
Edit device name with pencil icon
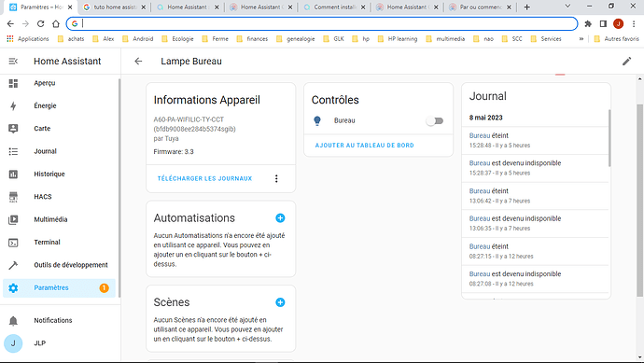click(627, 62)
